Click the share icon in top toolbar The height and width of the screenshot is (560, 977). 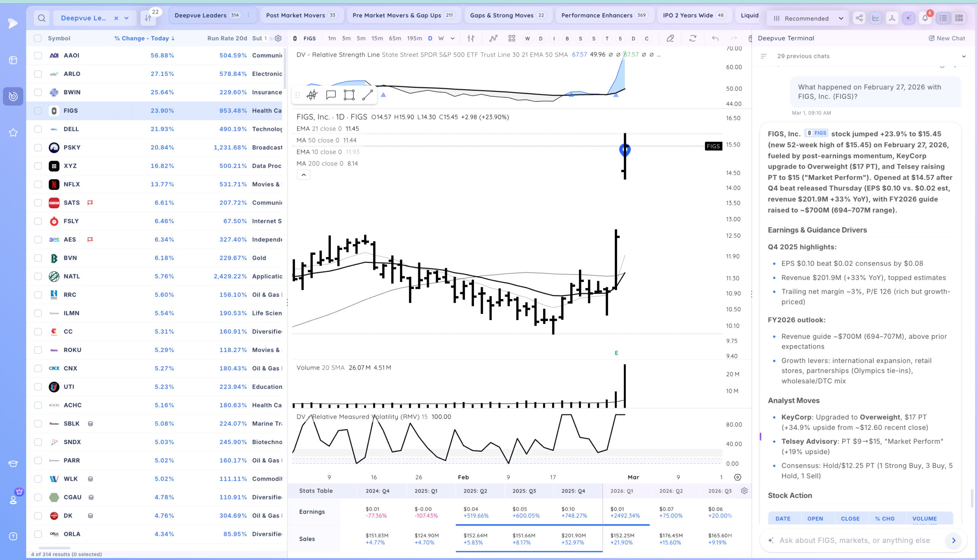point(859,18)
